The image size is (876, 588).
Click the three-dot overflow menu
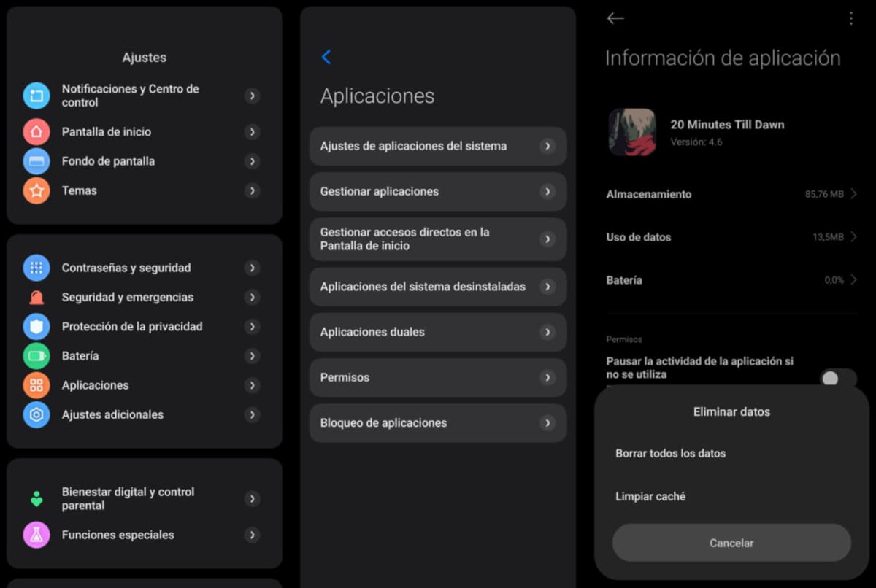coord(850,19)
